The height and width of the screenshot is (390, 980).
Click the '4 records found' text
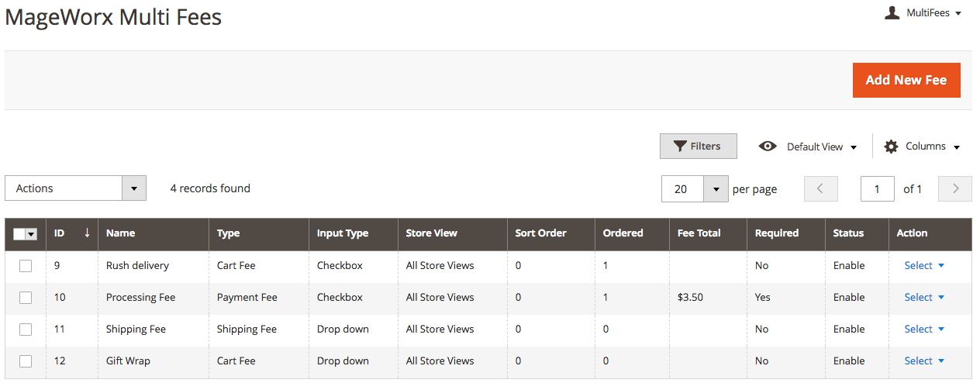[x=210, y=188]
